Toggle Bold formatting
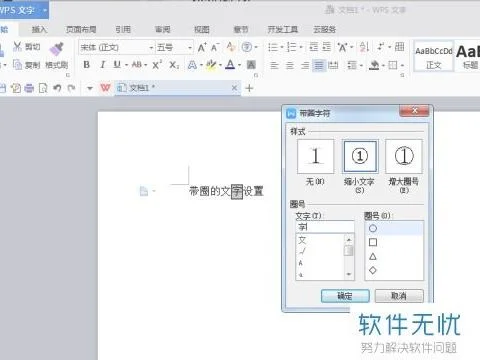The image size is (480, 360). click(x=87, y=65)
